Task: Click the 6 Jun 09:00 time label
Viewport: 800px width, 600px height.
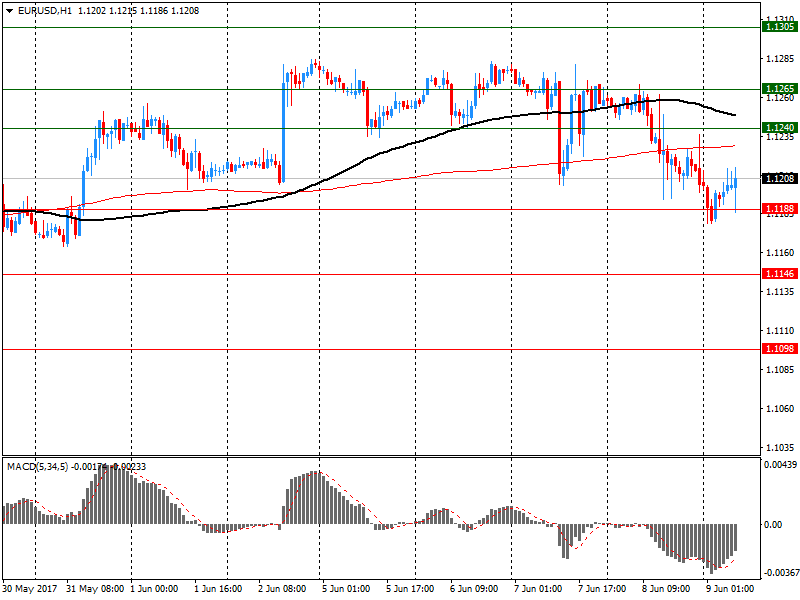Action: (x=474, y=589)
